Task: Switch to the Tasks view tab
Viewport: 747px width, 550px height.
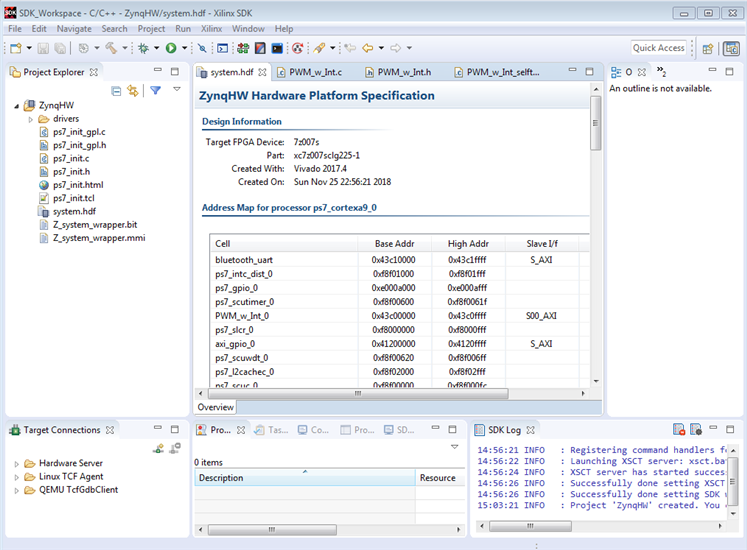Action: (x=272, y=430)
